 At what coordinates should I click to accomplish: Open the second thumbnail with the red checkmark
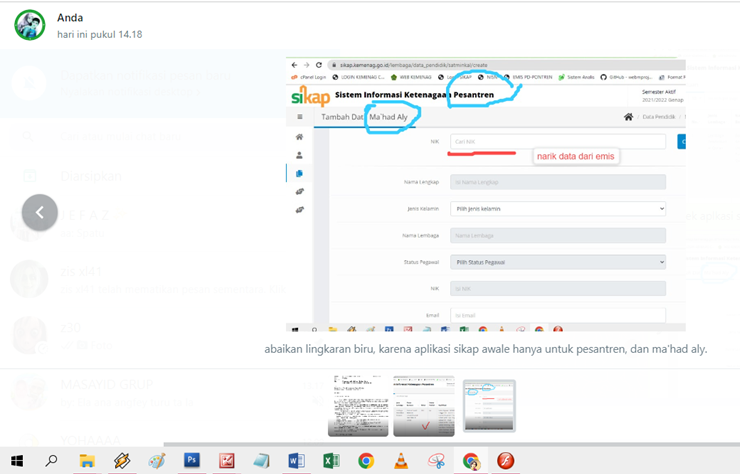(x=424, y=406)
